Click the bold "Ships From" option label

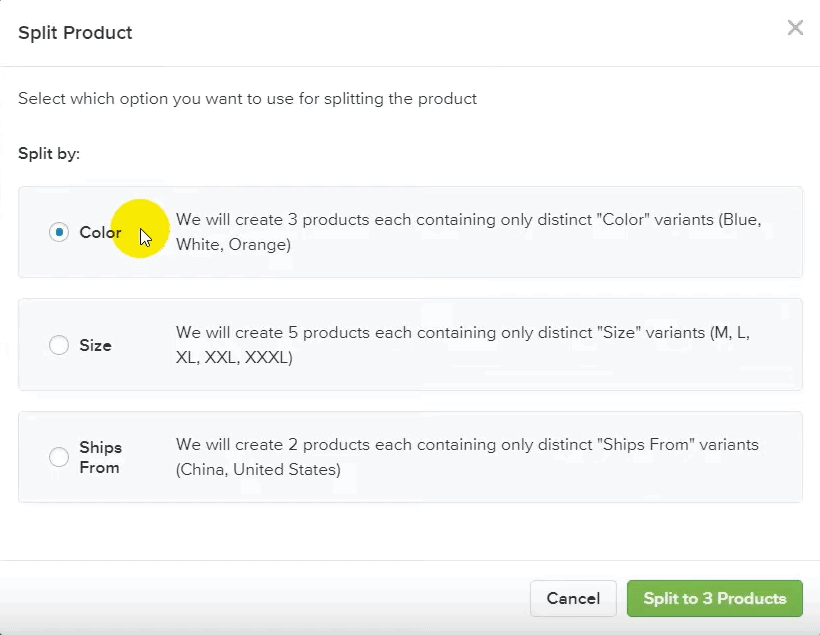[x=100, y=457]
